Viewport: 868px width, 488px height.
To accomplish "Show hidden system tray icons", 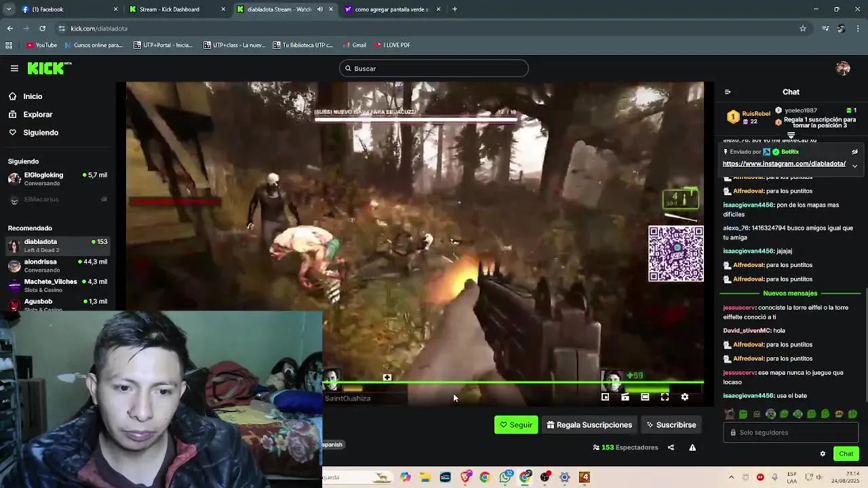I will pyautogui.click(x=731, y=477).
